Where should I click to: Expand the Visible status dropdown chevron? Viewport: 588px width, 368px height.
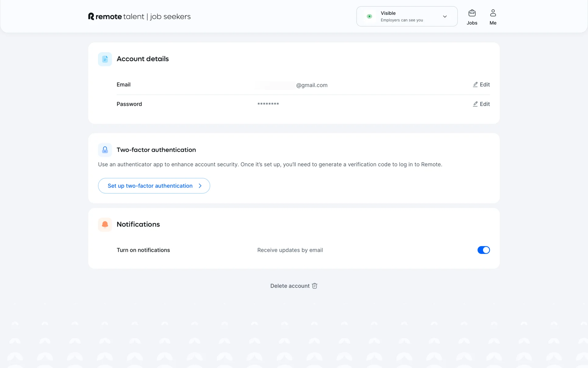(x=445, y=17)
